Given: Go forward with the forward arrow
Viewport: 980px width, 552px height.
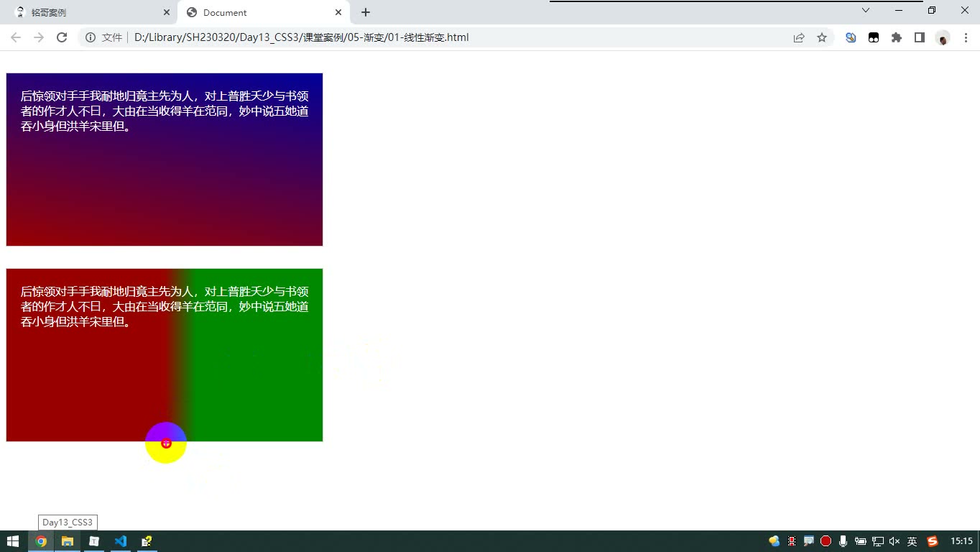Looking at the screenshot, I should (x=39, y=37).
